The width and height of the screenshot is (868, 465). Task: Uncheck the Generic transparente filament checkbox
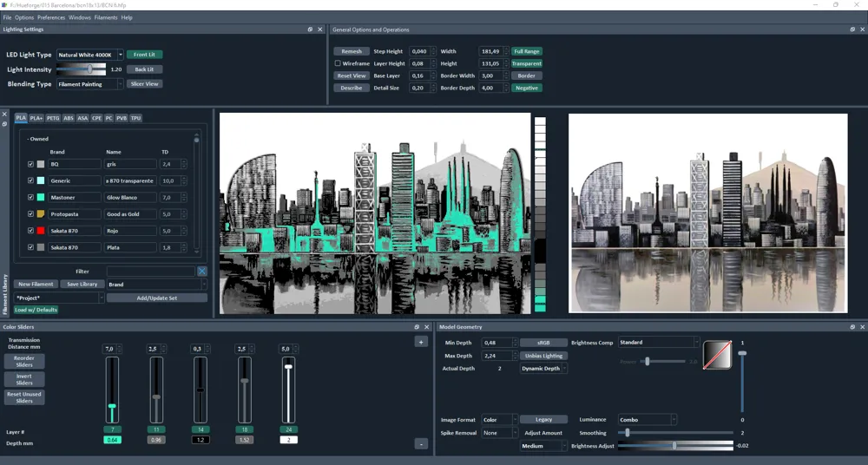30,180
